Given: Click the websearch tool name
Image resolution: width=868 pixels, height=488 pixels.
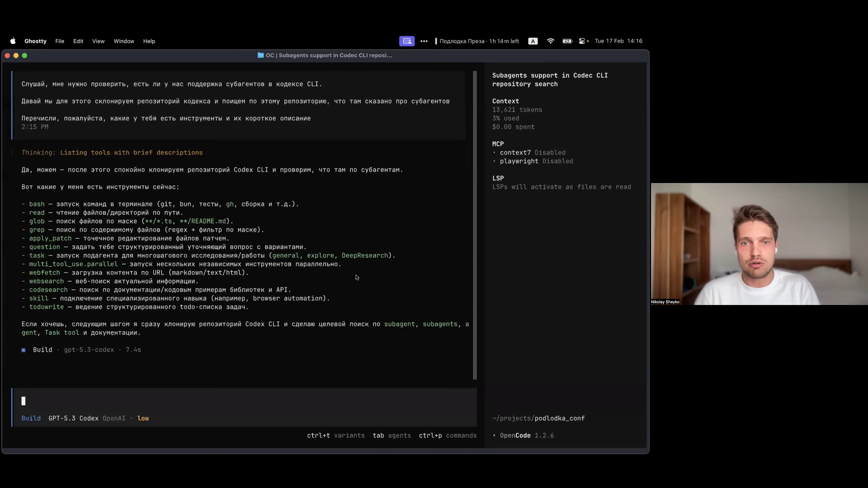Looking at the screenshot, I should [46, 281].
